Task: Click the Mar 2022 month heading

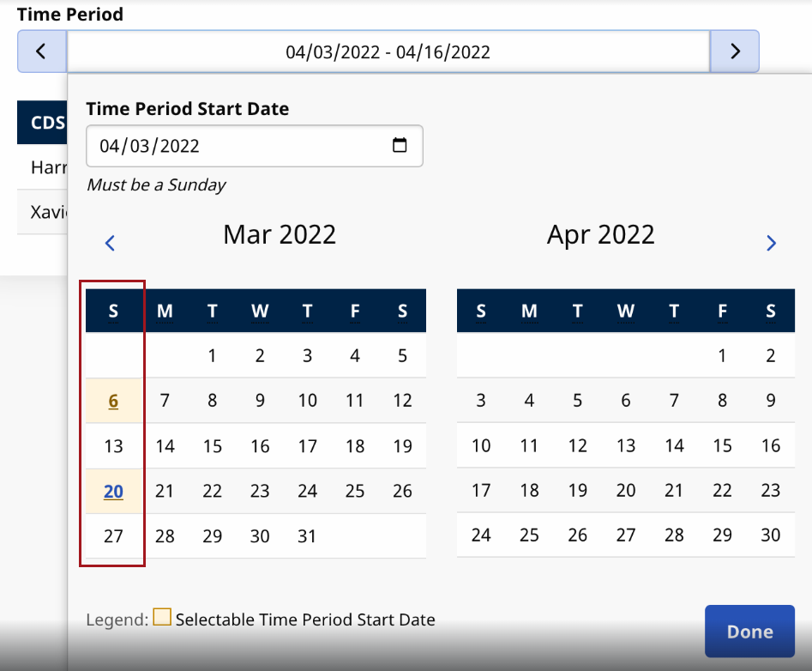Action: point(280,235)
